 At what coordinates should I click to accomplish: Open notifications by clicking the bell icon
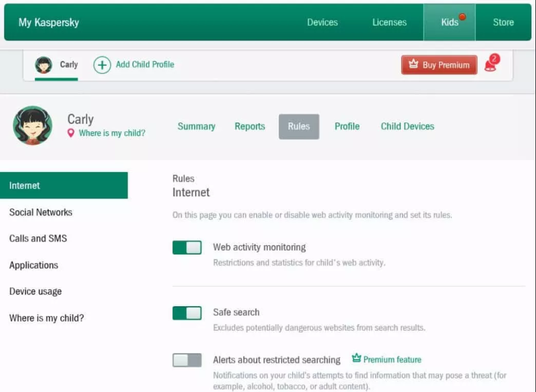[491, 64]
